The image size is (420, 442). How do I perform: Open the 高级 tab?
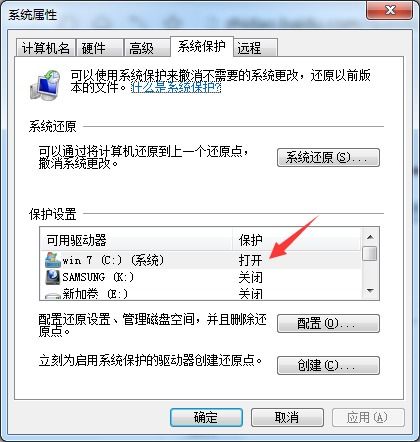pyautogui.click(x=147, y=48)
